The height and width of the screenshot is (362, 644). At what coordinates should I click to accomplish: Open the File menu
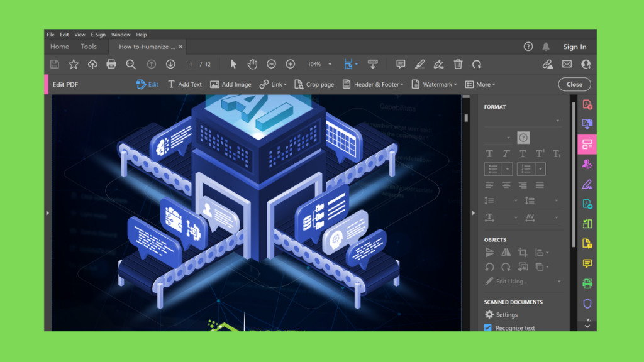click(x=50, y=35)
